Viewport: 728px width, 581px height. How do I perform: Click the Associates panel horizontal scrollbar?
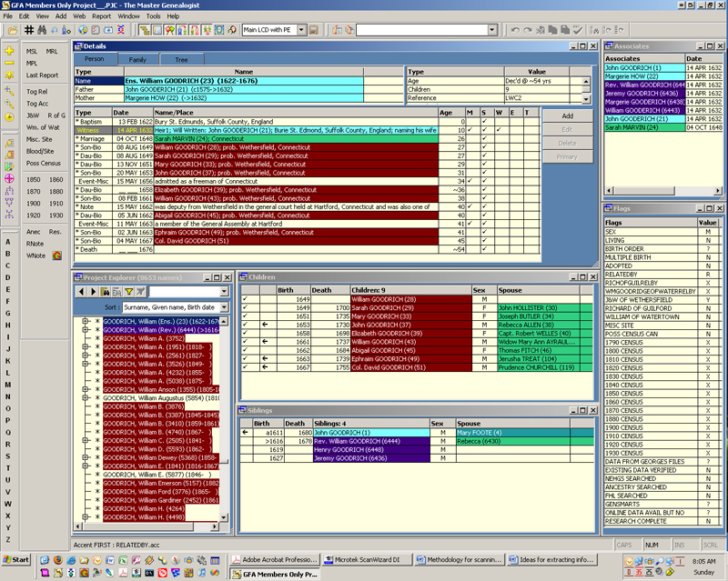click(x=663, y=190)
